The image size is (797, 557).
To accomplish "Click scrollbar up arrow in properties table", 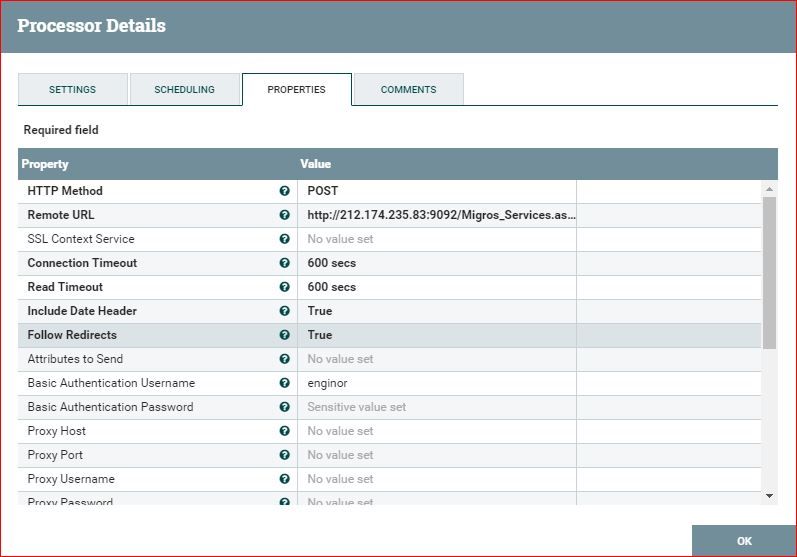I will [770, 189].
